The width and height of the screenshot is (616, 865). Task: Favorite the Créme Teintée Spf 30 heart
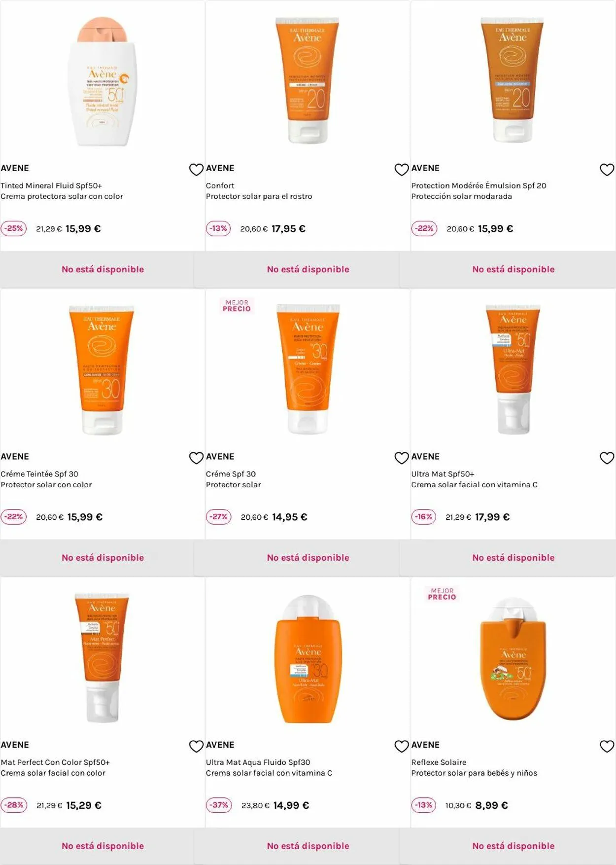point(196,458)
